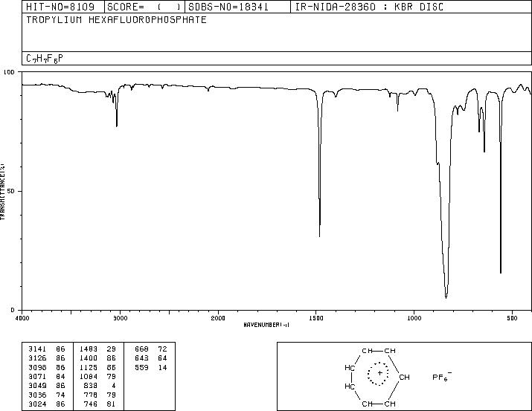This screenshot has width=532, height=411.
Task: Click the 1084 peak table entry
Action: [x=89, y=377]
